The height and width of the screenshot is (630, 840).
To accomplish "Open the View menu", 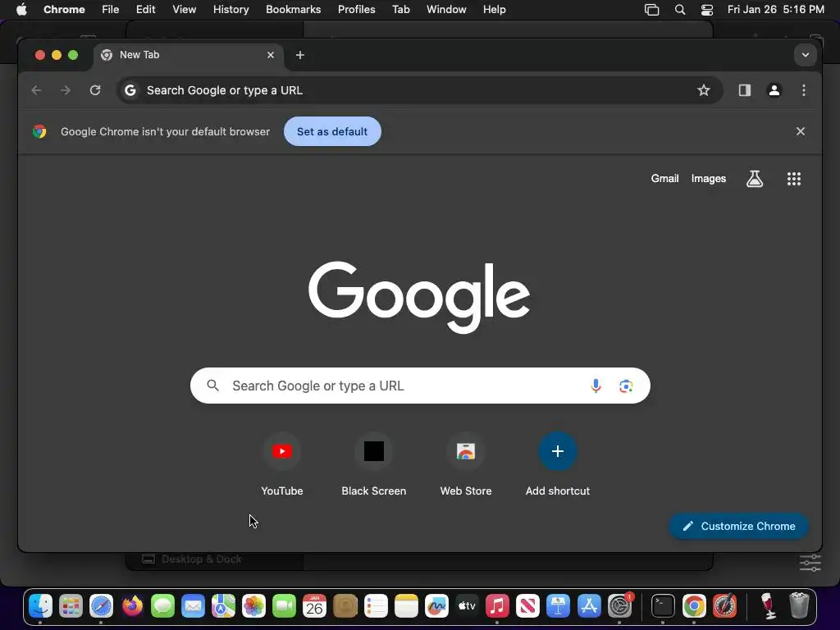I will (x=184, y=9).
